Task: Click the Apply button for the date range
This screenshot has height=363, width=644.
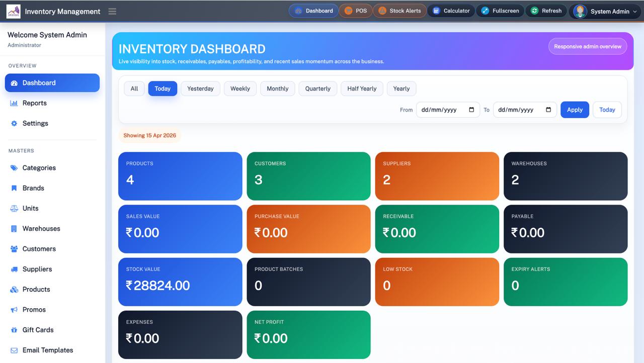Action: click(575, 110)
